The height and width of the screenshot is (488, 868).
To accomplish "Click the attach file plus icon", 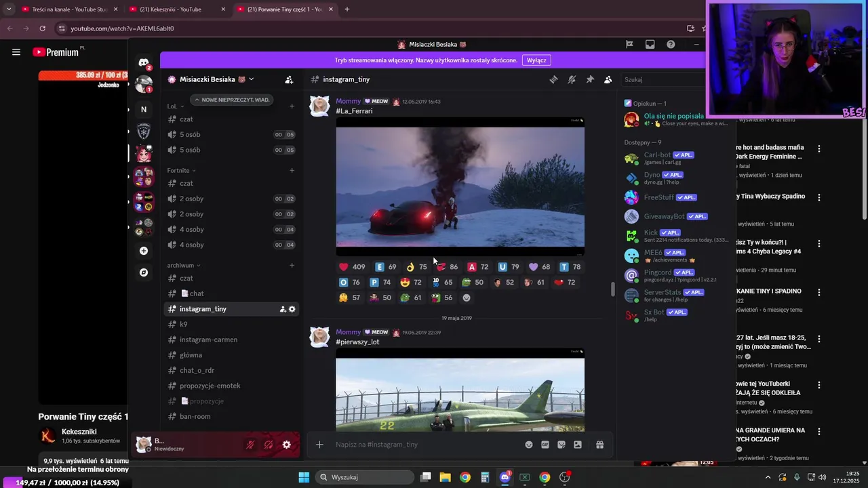I will click(319, 445).
